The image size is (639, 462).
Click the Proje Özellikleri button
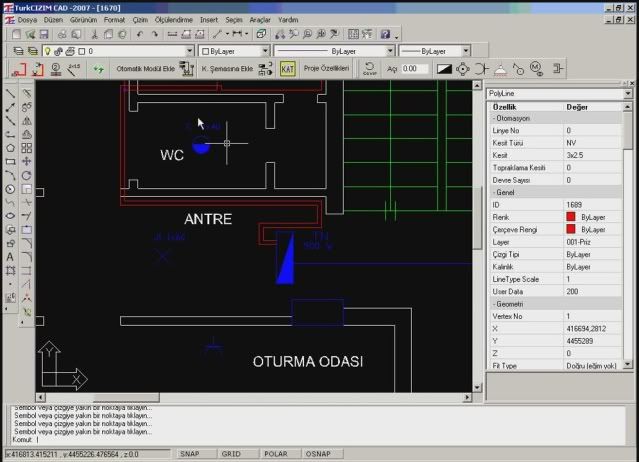coord(326,68)
